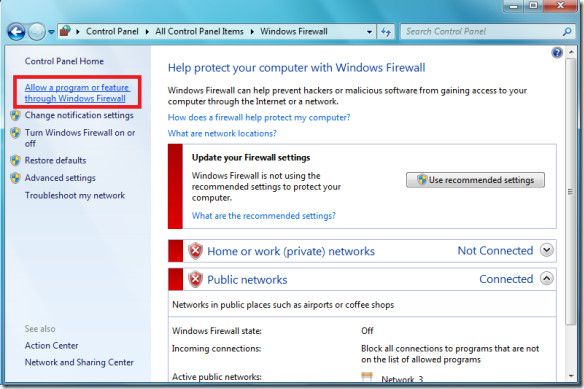Select All Control Panel Items breadcrumb

click(199, 31)
